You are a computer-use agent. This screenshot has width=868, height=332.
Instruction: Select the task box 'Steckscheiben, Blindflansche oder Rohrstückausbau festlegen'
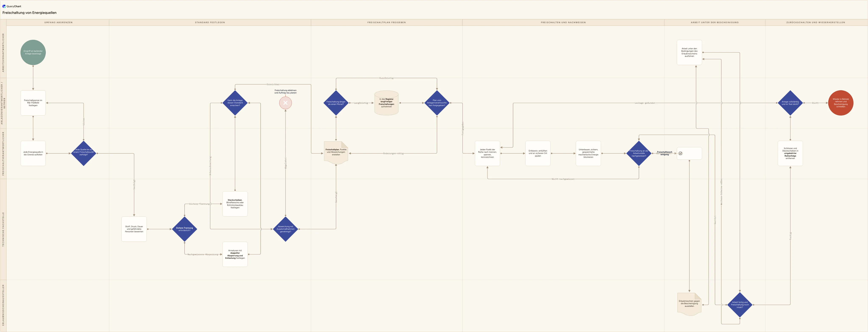pos(235,204)
